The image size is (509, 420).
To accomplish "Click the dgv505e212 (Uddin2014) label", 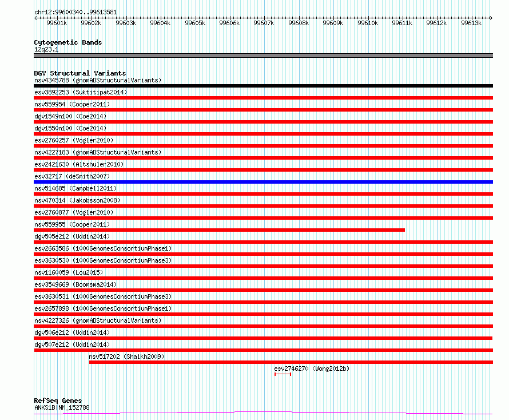I will click(x=72, y=236).
